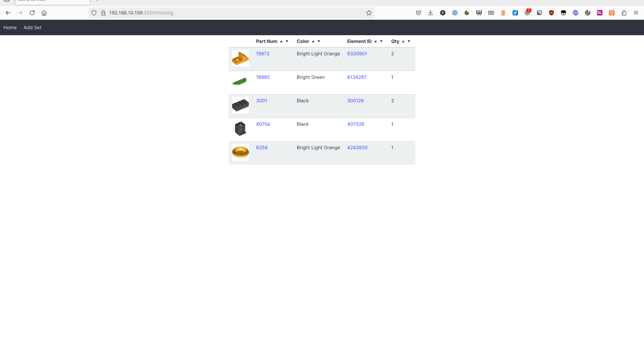Sort Part Num column ascending arrow
Image resolution: width=644 pixels, height=344 pixels.
[x=281, y=41]
